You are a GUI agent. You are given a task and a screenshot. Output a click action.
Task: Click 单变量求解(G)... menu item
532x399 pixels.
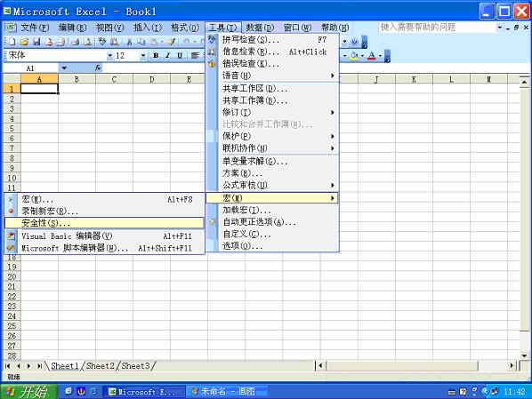point(272,161)
